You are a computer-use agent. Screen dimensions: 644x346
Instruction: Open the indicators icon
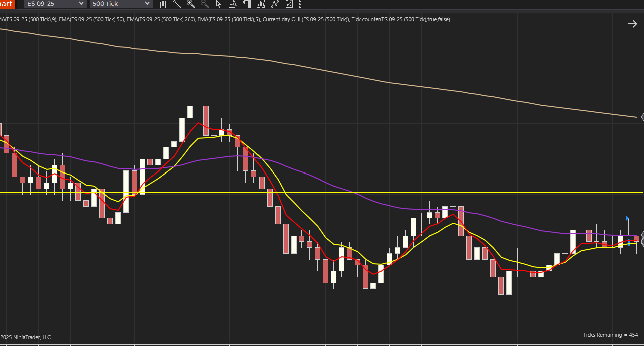261,4
